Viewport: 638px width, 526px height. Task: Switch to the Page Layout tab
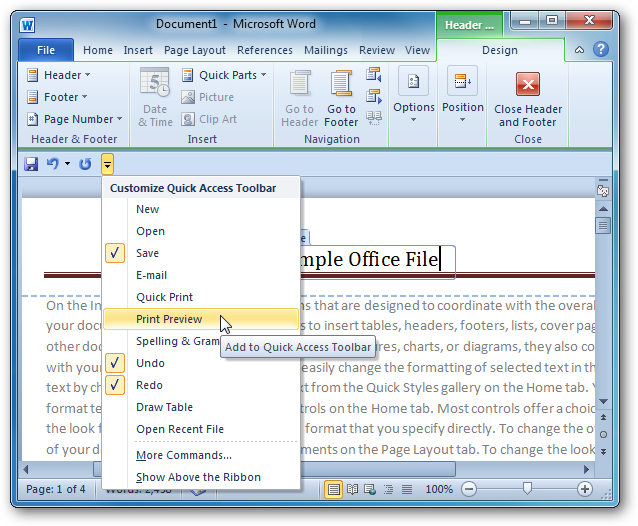pos(194,50)
